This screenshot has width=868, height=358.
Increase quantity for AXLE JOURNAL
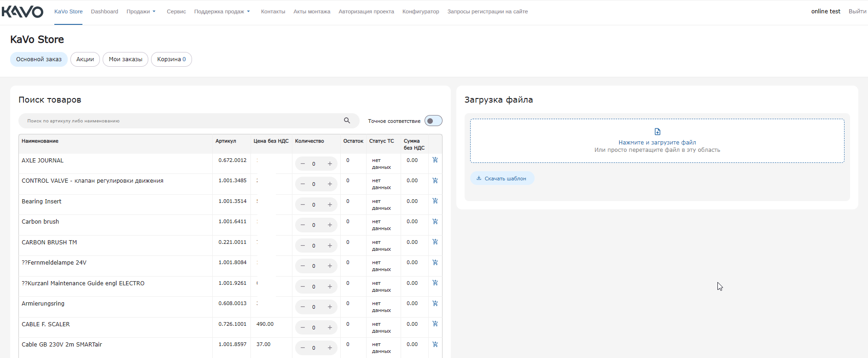[x=330, y=164]
